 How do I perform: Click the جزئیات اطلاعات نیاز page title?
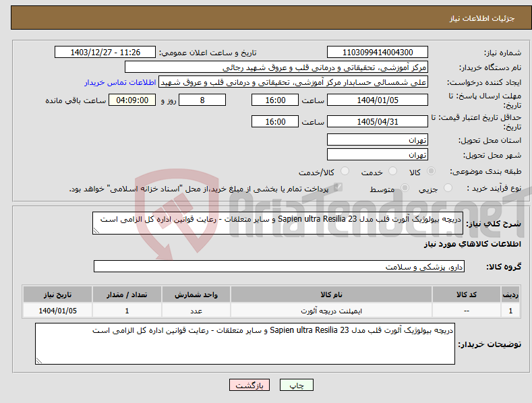pos(482,18)
